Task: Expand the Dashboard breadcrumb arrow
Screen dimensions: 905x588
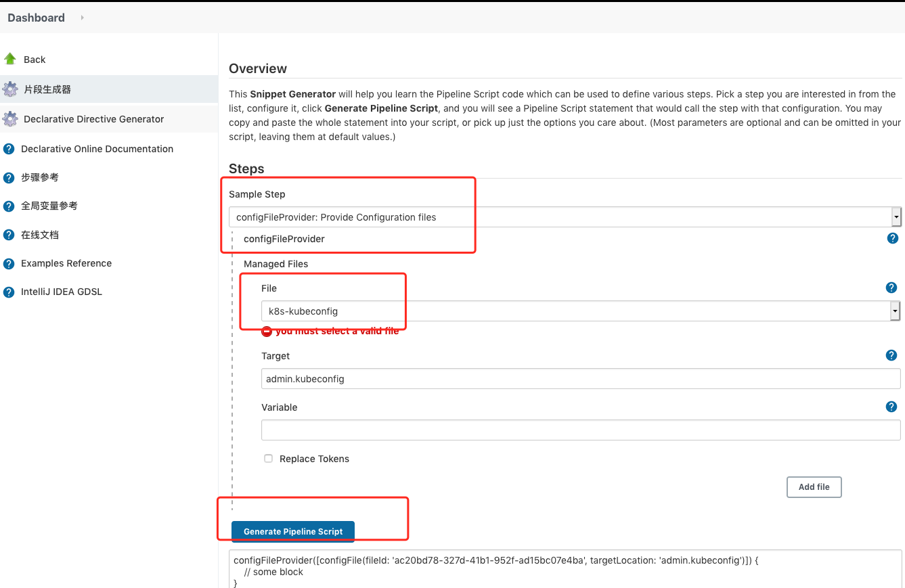Action: tap(82, 18)
